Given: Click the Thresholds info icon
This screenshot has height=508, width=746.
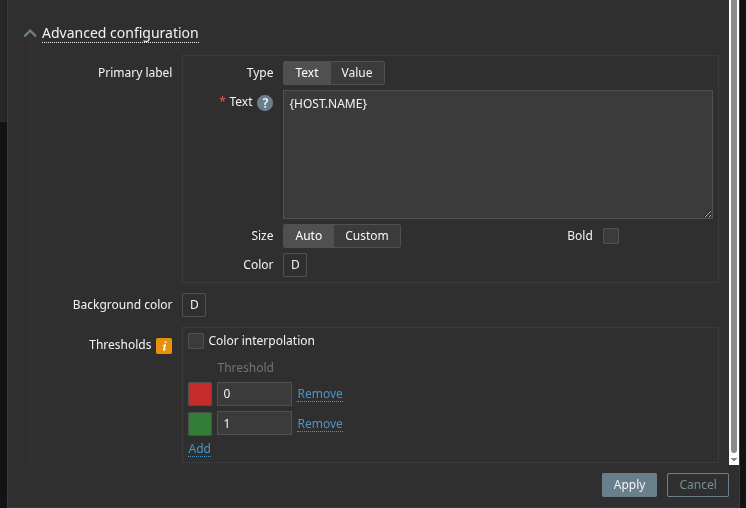Looking at the screenshot, I should point(164,346).
